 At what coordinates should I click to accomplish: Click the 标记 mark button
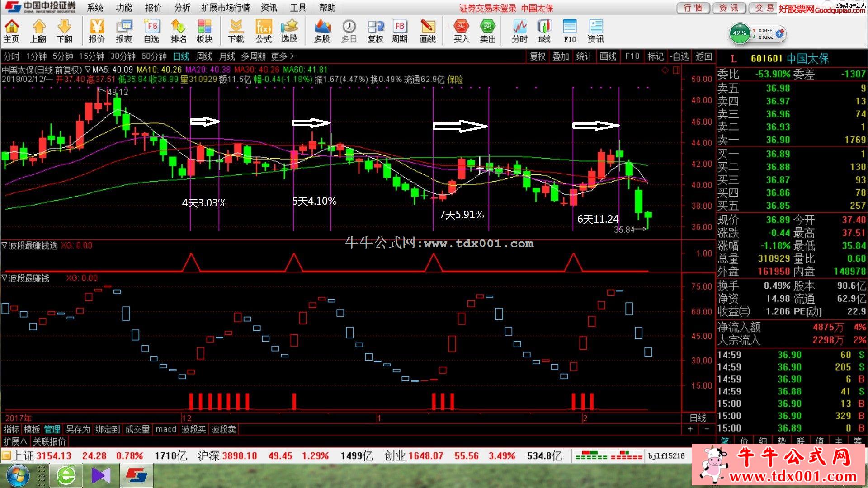655,56
